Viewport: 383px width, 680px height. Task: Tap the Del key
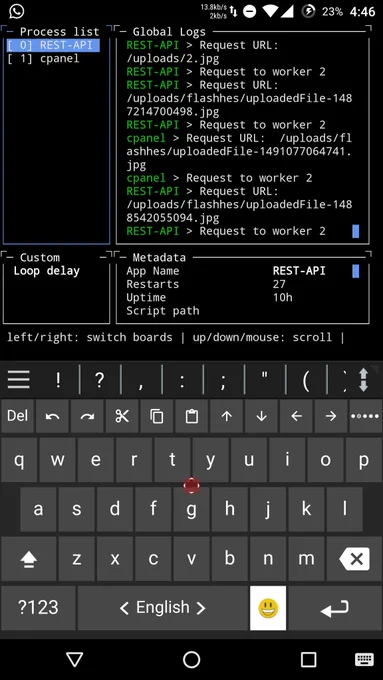click(17, 416)
